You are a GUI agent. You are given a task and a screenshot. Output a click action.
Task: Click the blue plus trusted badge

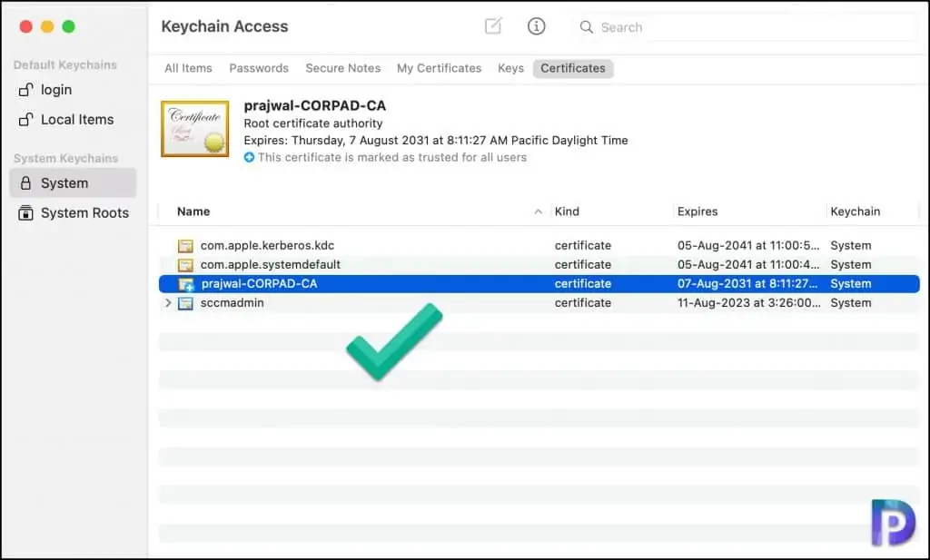[249, 158]
